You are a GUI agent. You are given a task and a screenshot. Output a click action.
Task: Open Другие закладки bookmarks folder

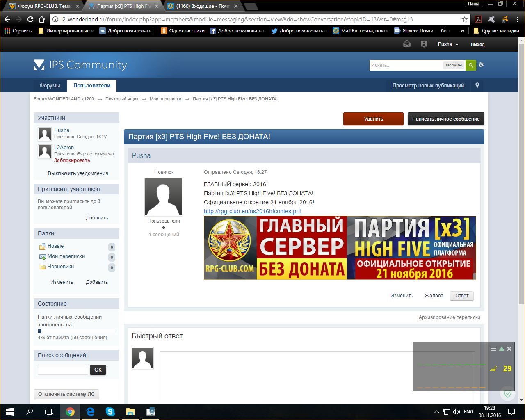496,31
